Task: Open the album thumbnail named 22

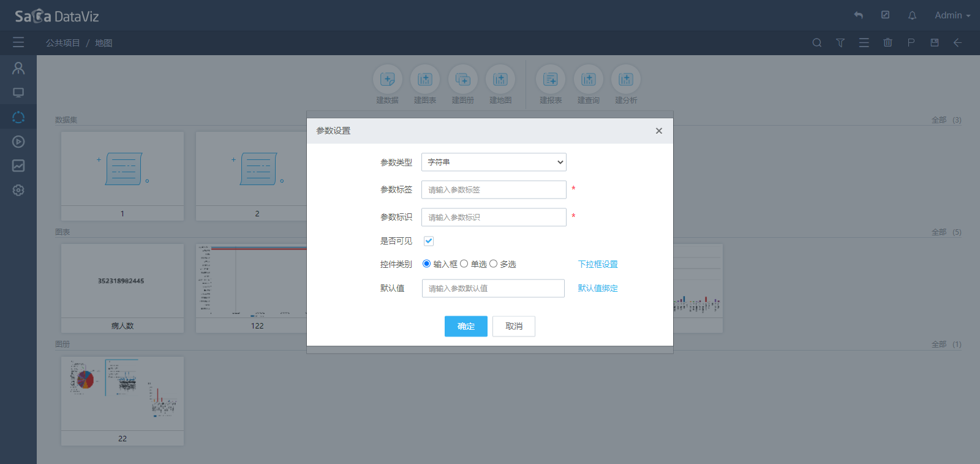Action: (x=123, y=401)
